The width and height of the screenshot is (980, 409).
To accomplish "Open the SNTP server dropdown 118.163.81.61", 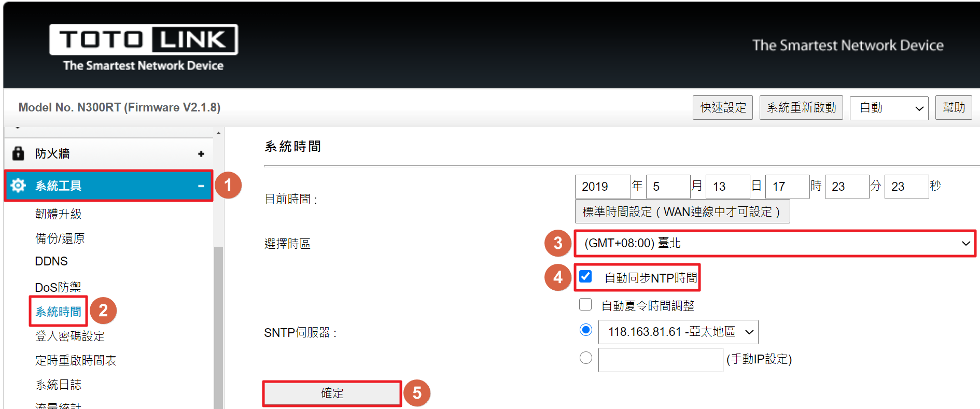I will tap(678, 332).
